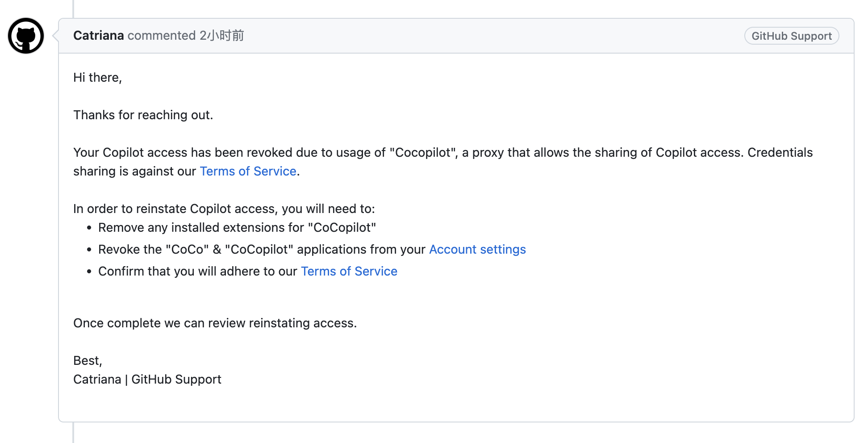Viewport: 868px width, 443px height.
Task: Click 'Remove any installed extensions' bullet text
Action: click(x=237, y=227)
